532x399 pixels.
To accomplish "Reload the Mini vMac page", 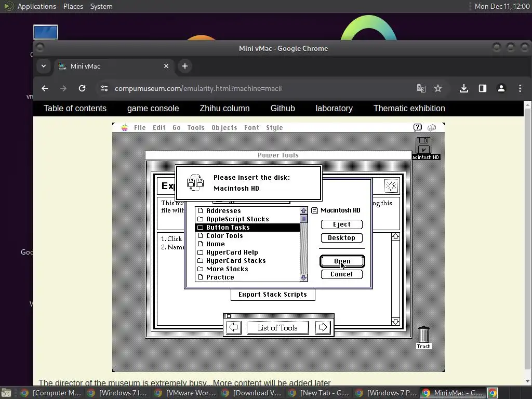I will [82, 88].
